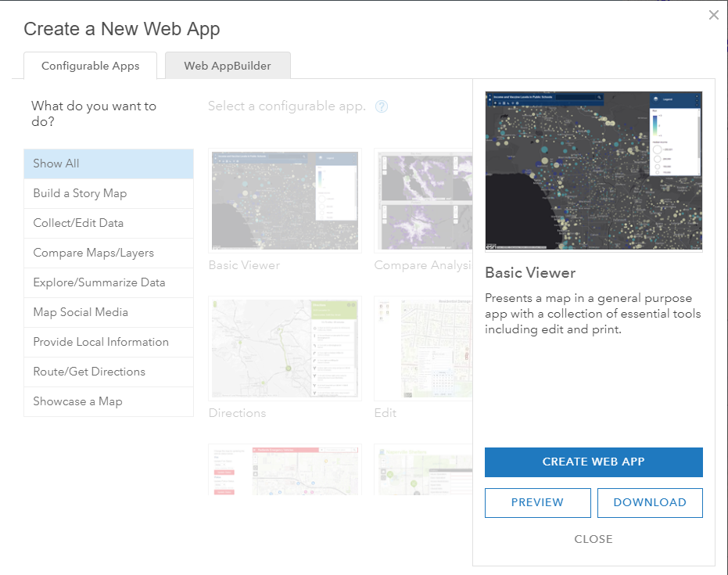Download the Basic Viewer template
The image size is (728, 575).
point(650,502)
